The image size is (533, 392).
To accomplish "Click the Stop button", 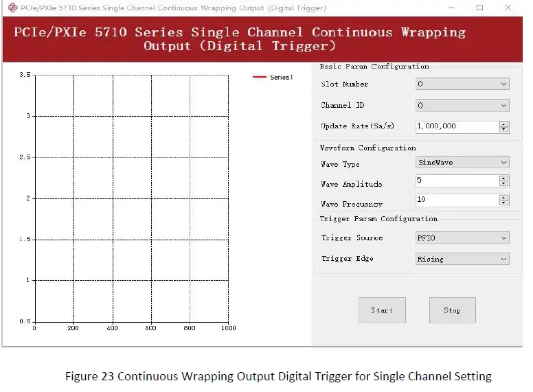I will [x=453, y=310].
